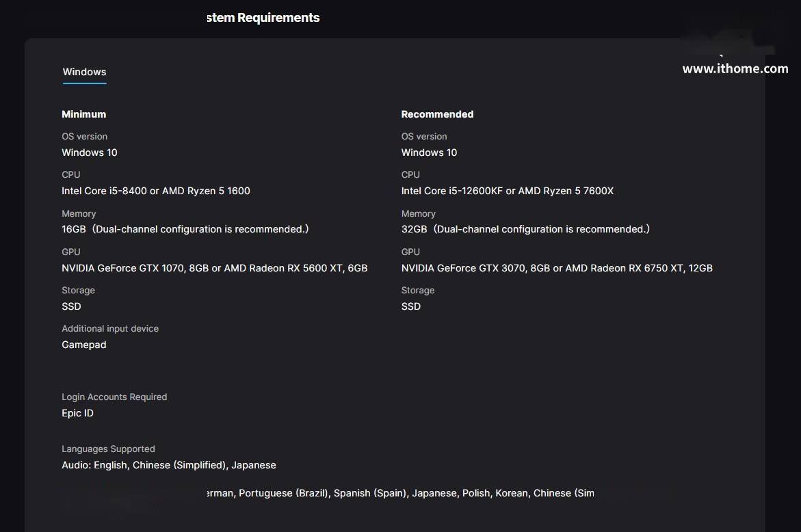Click the System Requirements heading
This screenshot has width=801, height=532.
click(x=263, y=18)
